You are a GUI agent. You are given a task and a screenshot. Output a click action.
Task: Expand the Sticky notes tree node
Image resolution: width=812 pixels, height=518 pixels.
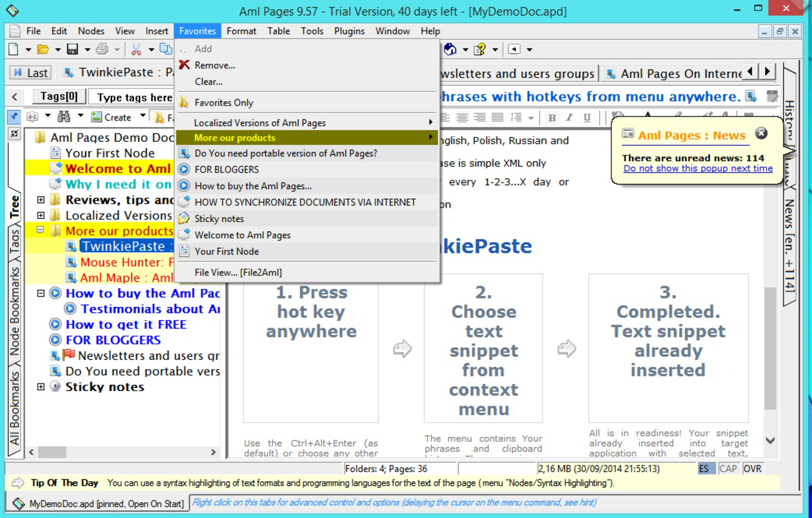(x=40, y=387)
